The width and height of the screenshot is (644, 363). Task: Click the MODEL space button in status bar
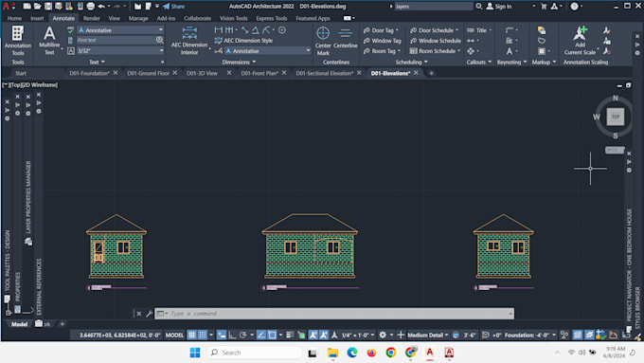click(174, 336)
